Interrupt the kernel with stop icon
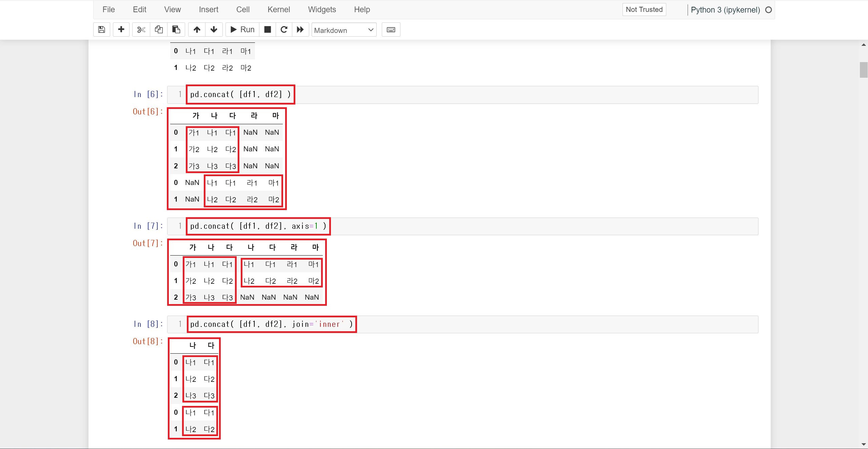868x449 pixels. (268, 30)
